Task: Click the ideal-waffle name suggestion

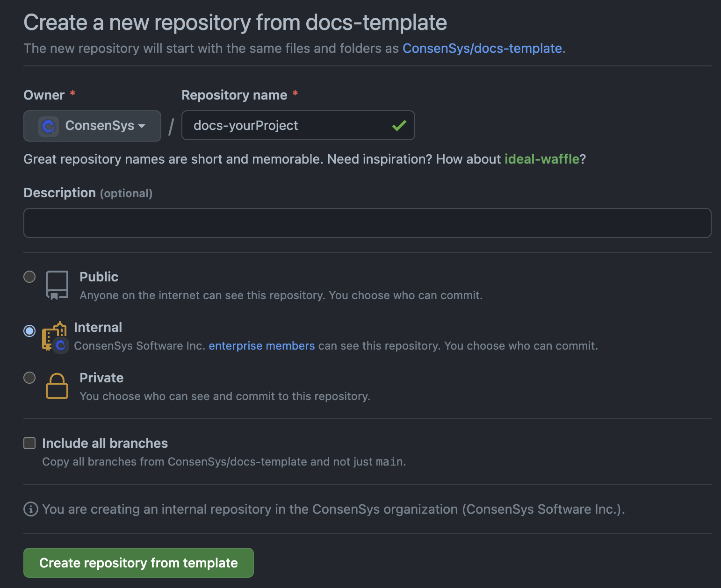Action: pos(542,159)
